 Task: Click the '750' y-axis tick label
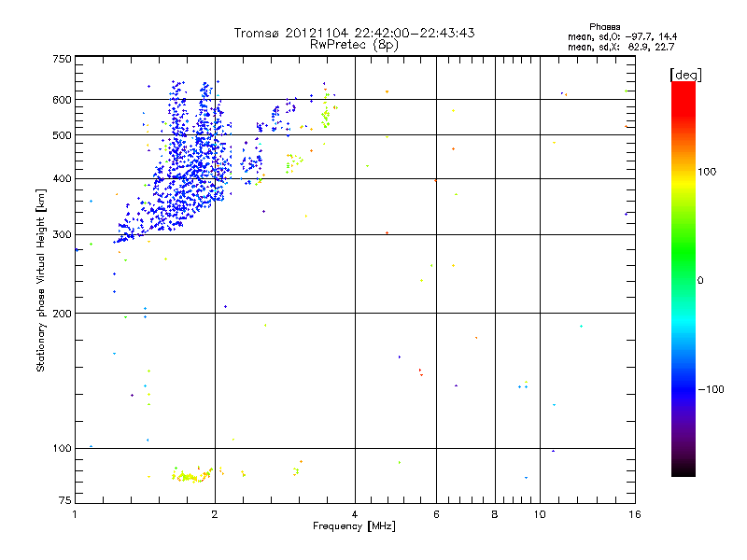coord(62,59)
